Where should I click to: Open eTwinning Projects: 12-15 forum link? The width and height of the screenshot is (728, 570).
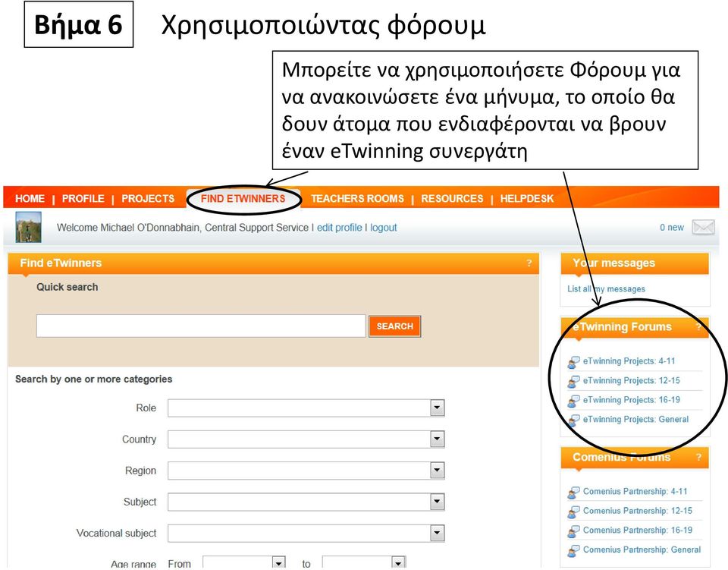click(x=632, y=380)
